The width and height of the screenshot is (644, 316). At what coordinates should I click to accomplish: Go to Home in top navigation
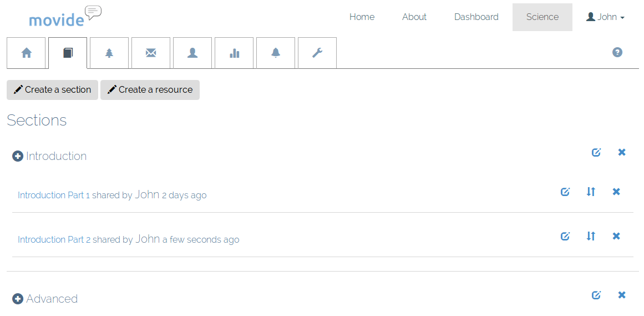(362, 17)
